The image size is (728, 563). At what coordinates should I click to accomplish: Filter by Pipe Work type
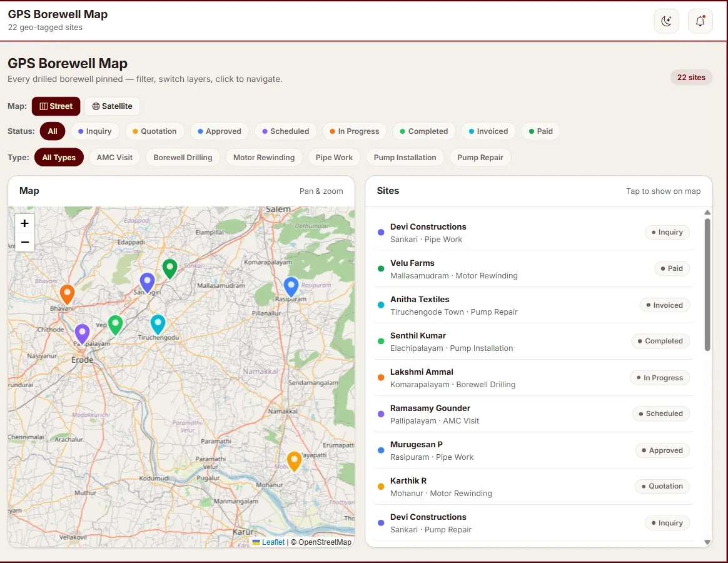point(334,158)
